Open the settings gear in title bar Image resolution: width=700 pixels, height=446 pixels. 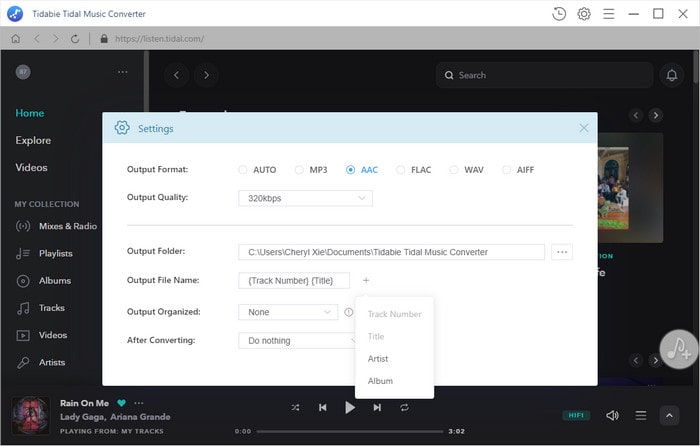583,14
